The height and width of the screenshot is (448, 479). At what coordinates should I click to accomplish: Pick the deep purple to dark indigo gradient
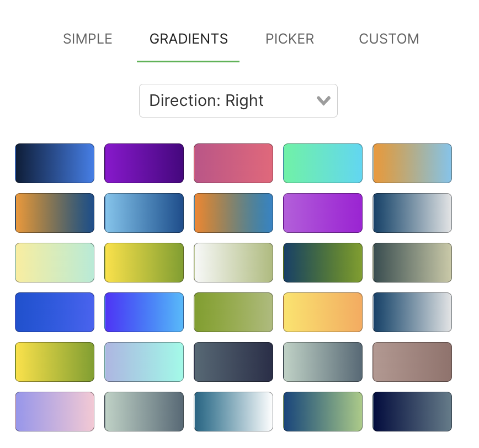(x=144, y=163)
